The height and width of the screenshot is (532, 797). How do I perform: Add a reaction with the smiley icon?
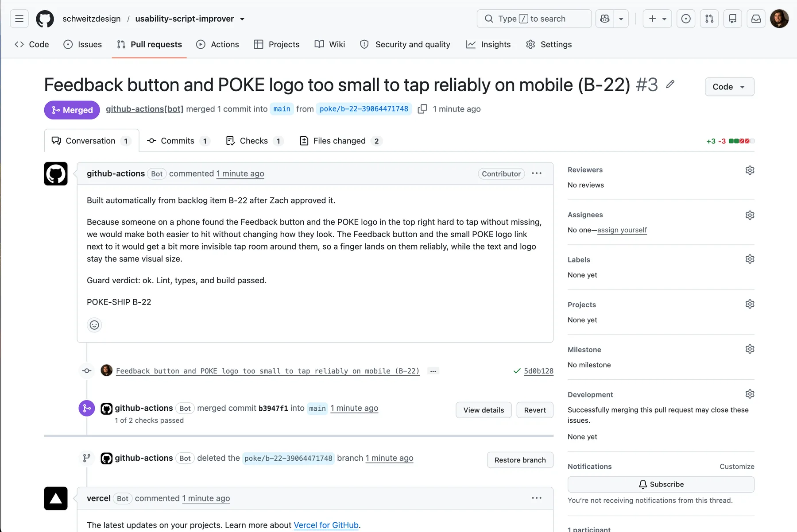click(x=94, y=325)
